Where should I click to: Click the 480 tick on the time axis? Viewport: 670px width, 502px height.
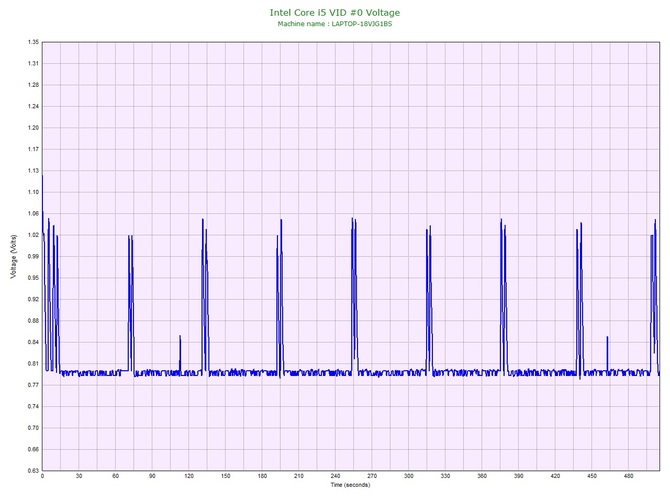[x=629, y=476]
